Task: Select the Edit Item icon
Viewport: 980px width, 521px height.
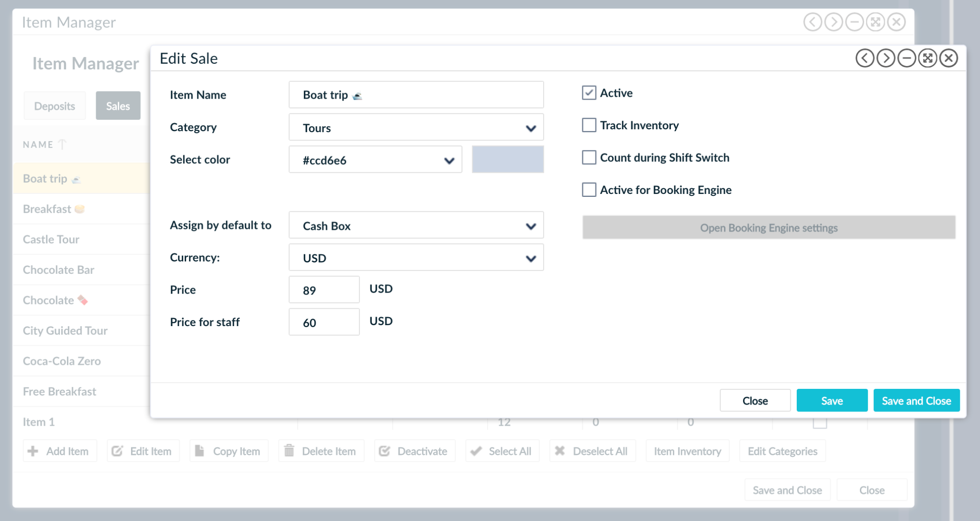Action: [117, 451]
